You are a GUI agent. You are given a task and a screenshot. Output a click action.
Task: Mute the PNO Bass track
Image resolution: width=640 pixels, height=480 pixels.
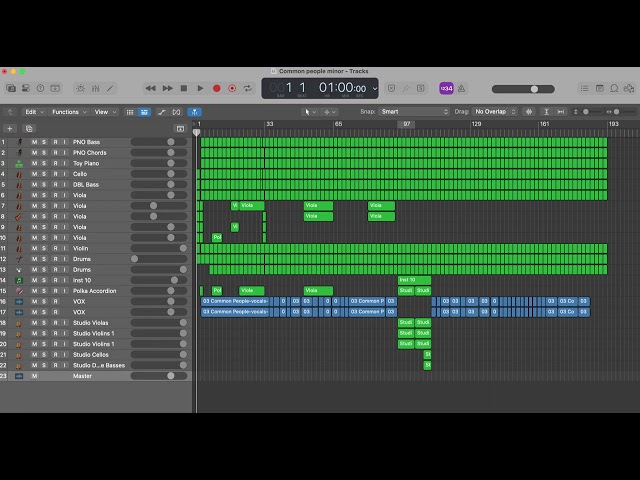pyautogui.click(x=34, y=142)
